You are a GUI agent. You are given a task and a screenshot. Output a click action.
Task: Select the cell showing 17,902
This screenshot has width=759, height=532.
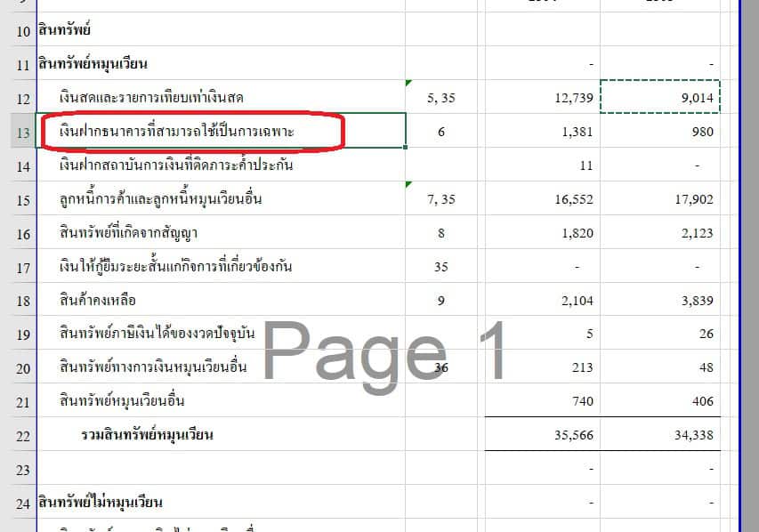point(660,200)
